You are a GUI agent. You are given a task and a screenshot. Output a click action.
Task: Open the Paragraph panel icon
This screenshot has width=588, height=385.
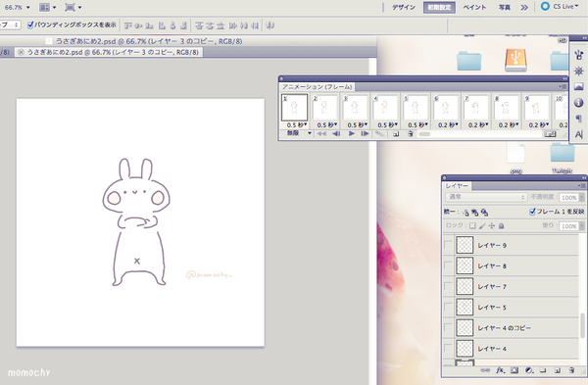pyautogui.click(x=578, y=119)
